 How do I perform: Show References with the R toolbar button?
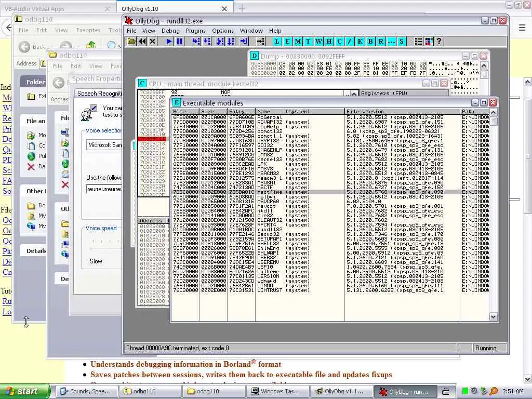[x=381, y=42]
